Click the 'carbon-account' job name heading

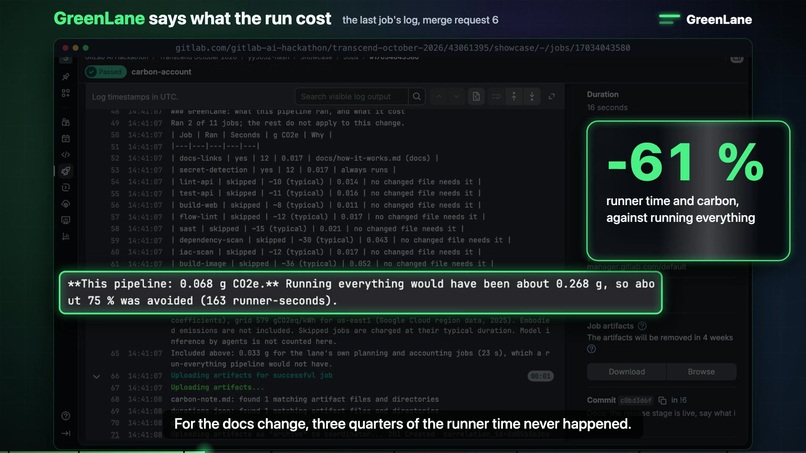(x=161, y=72)
